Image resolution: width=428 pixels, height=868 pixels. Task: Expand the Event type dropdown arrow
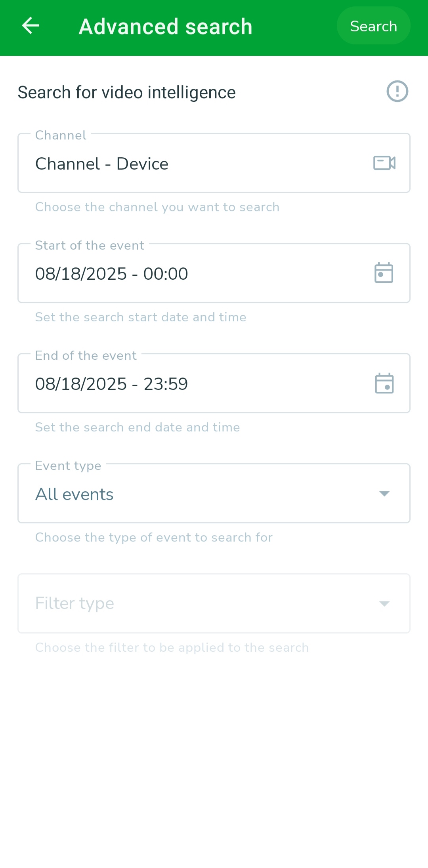[384, 494]
